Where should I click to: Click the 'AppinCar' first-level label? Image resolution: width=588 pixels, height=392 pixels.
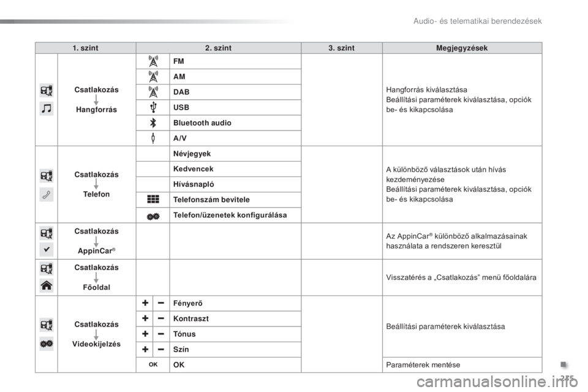coord(96,251)
